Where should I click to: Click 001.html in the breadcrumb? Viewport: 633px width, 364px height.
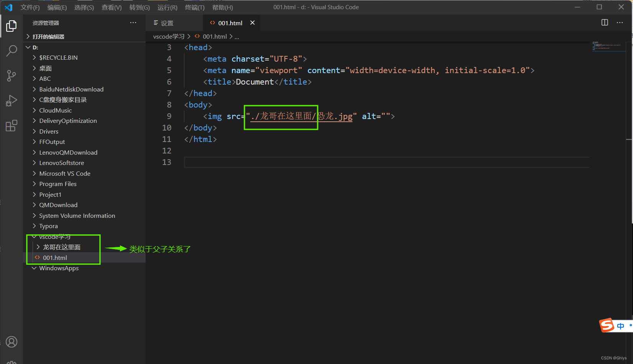pos(215,36)
